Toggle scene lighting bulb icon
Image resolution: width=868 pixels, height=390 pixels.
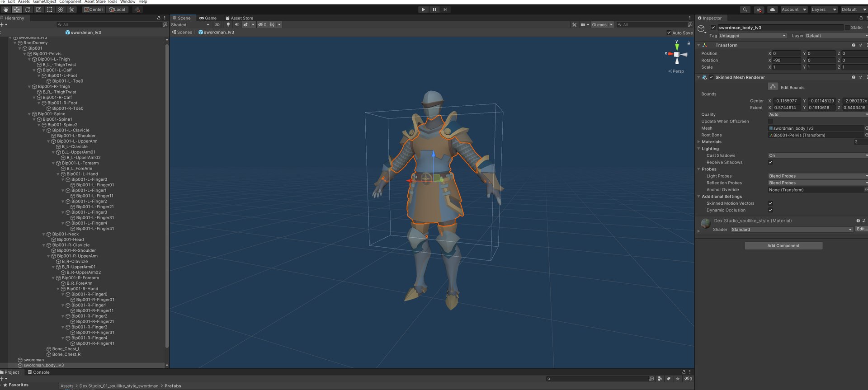coord(228,25)
